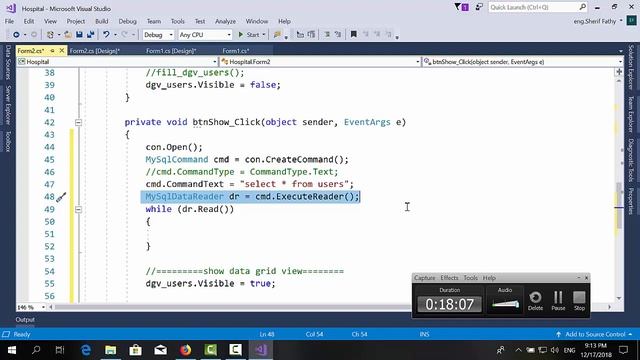Open Microsoft Edge from the taskbar
The image size is (640, 360).
(86, 350)
